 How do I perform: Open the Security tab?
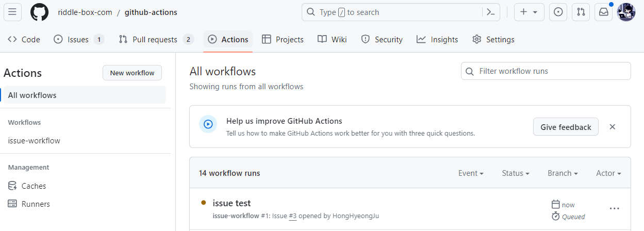tap(382, 39)
